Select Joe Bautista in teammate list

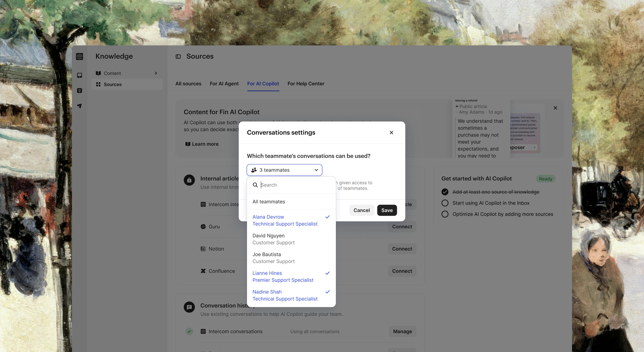point(291,258)
